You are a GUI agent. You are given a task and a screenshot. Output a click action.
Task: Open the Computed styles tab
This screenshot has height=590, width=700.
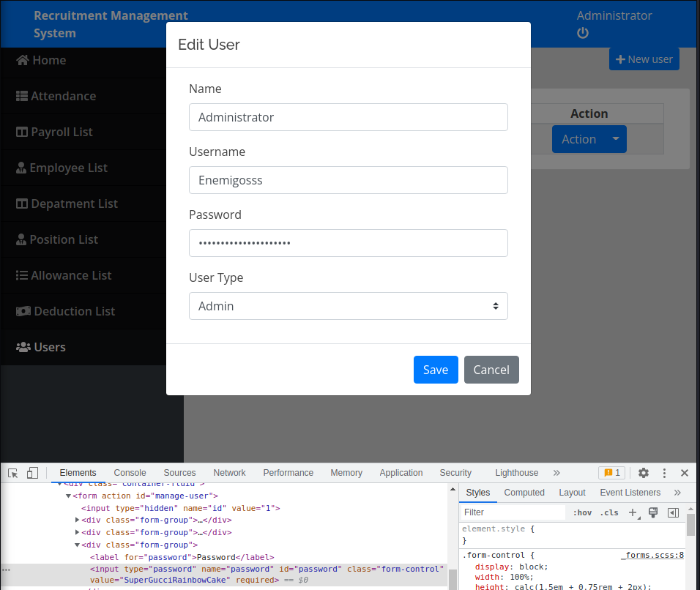click(524, 493)
